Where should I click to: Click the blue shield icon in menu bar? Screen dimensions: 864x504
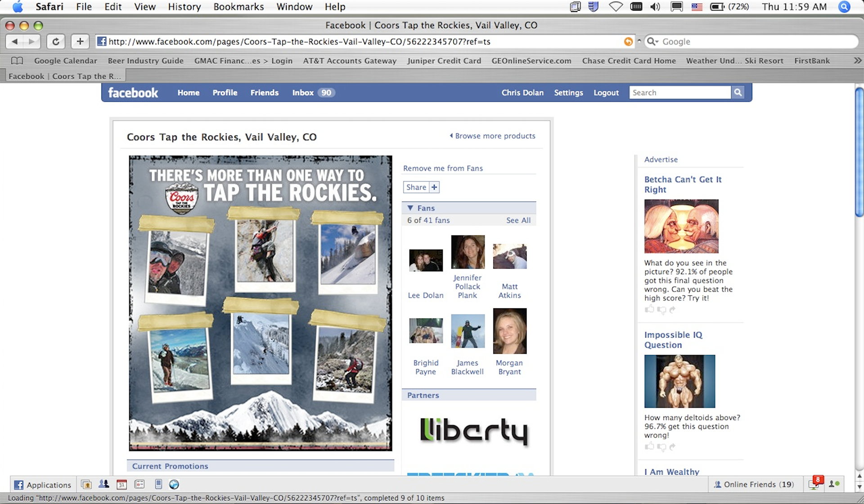(594, 7)
